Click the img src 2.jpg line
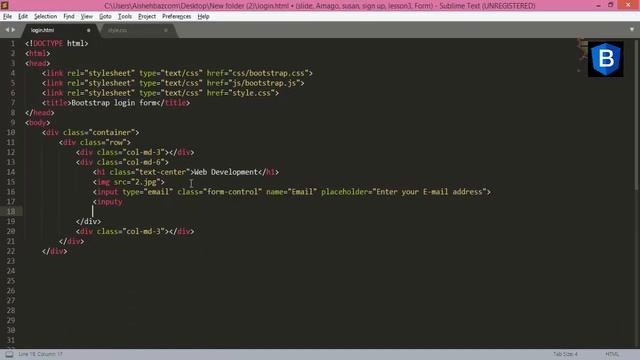This screenshot has height=360, width=640. coord(129,182)
